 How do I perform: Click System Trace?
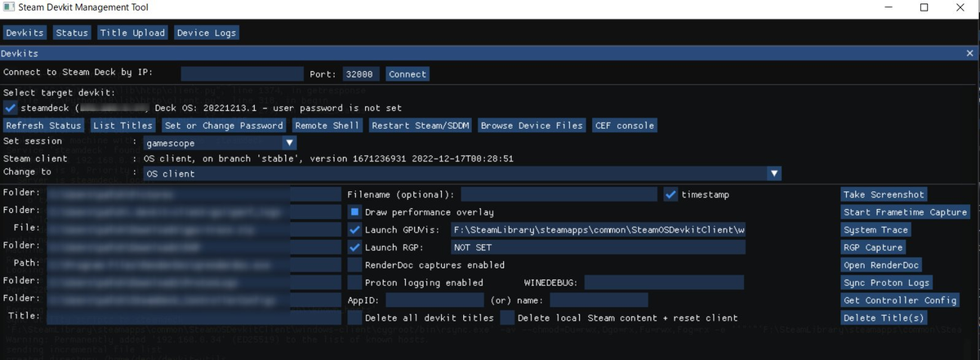tap(875, 229)
